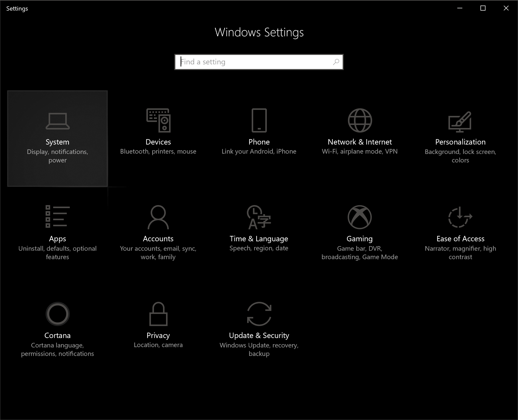The width and height of the screenshot is (518, 420).
Task: Open the Accounts person icon
Action: click(x=158, y=217)
